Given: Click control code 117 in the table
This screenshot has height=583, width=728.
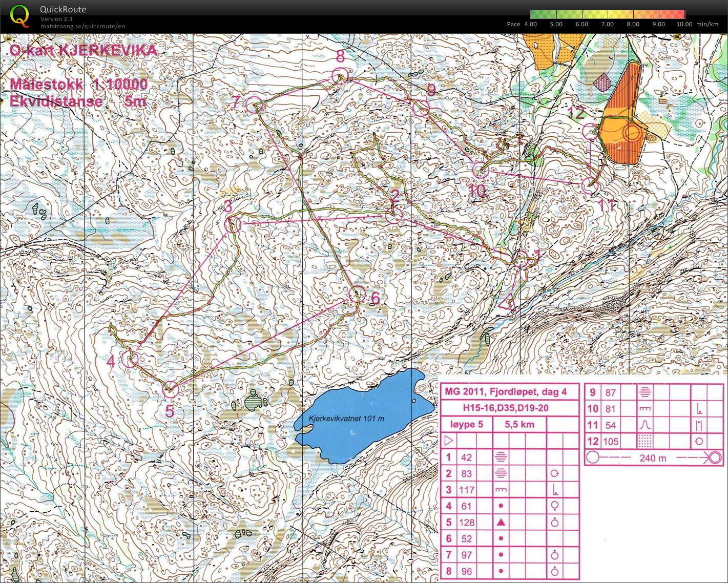Looking at the screenshot, I should [x=467, y=490].
